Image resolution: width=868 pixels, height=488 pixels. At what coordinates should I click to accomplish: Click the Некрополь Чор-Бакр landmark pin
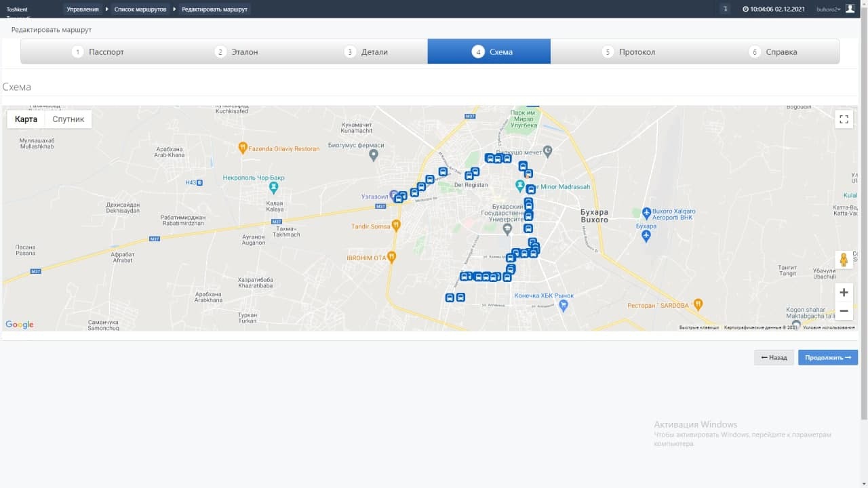(273, 186)
